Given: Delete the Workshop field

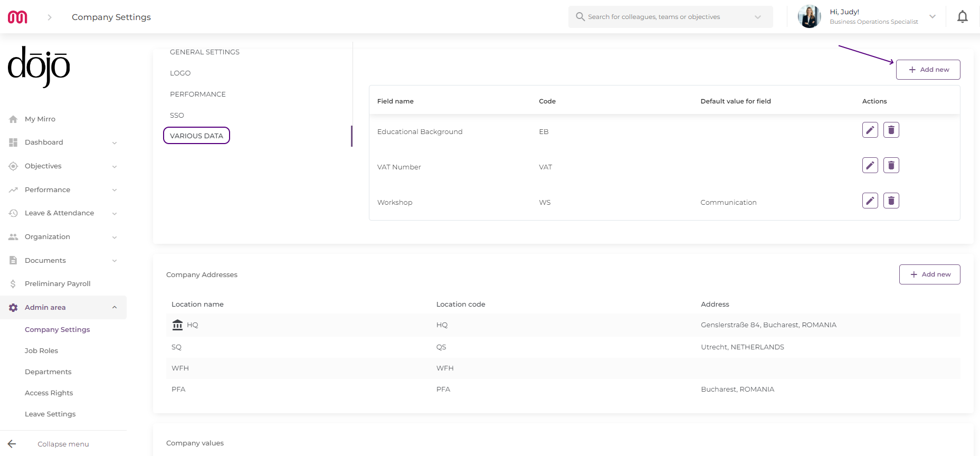Looking at the screenshot, I should click(x=891, y=201).
